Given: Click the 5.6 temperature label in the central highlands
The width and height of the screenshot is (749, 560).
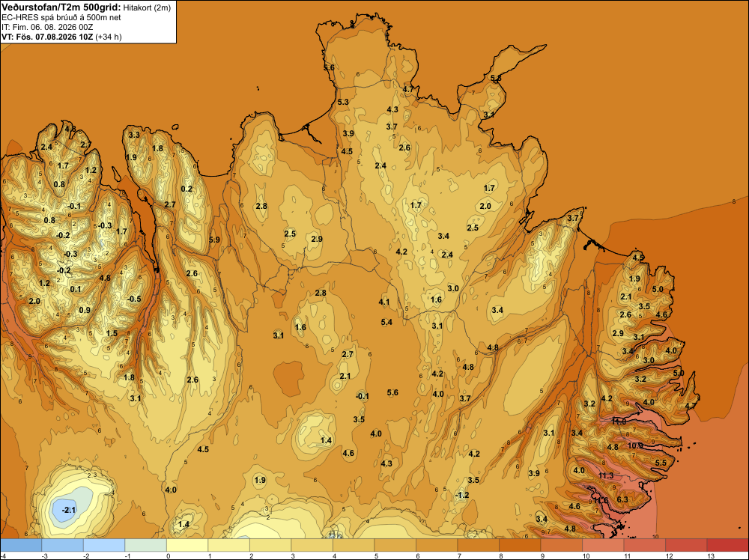Looking at the screenshot, I should [x=392, y=392].
